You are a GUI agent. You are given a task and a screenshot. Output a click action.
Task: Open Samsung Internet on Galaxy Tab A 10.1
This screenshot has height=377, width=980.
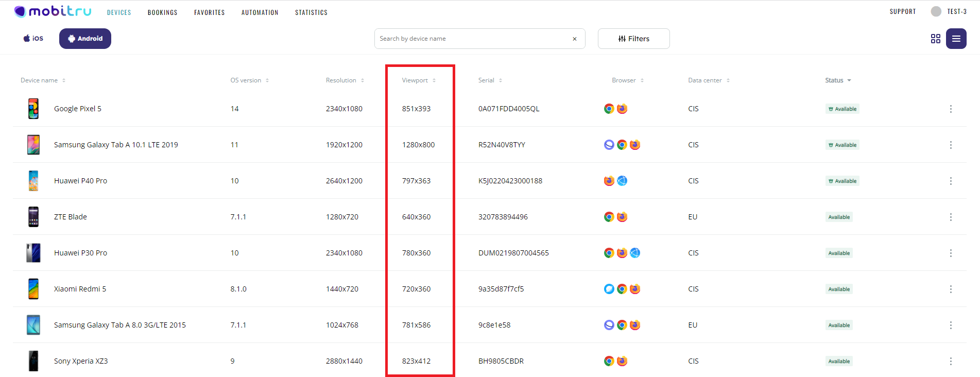[x=609, y=145]
